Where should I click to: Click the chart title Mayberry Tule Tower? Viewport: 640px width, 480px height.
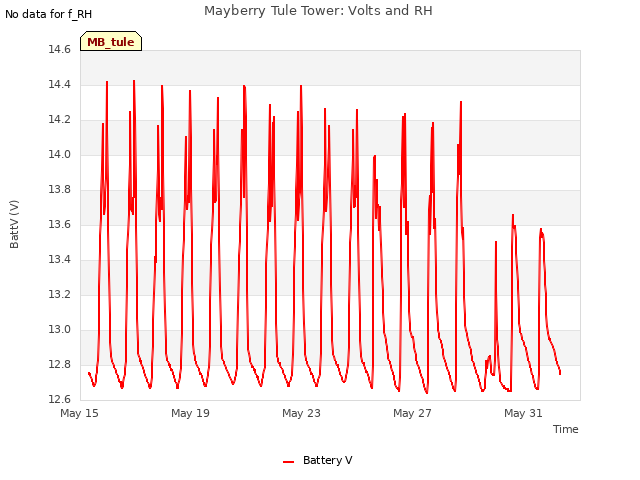[318, 11]
